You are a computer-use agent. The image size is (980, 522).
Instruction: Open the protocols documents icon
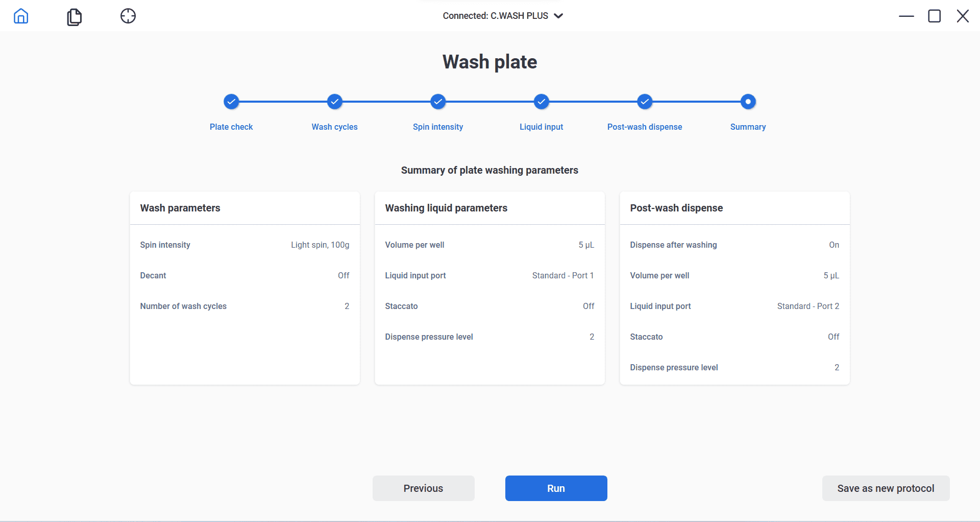[x=75, y=17]
